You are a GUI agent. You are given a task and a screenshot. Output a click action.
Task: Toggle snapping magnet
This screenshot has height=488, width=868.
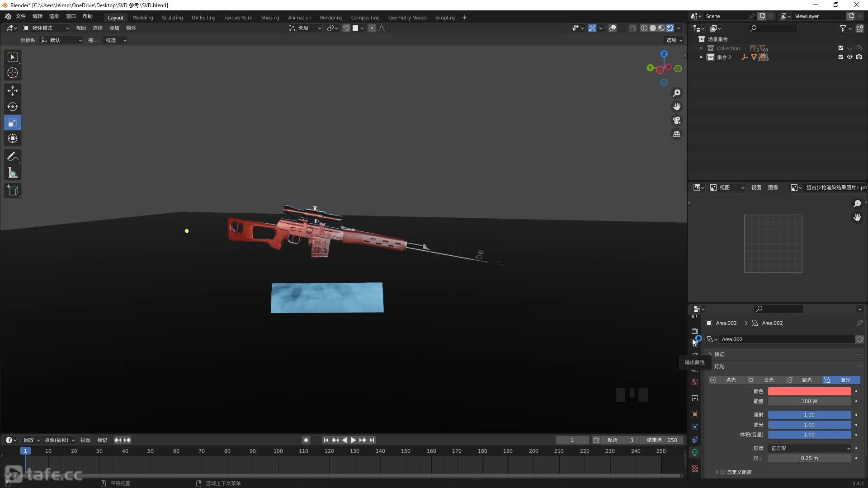pyautogui.click(x=346, y=28)
